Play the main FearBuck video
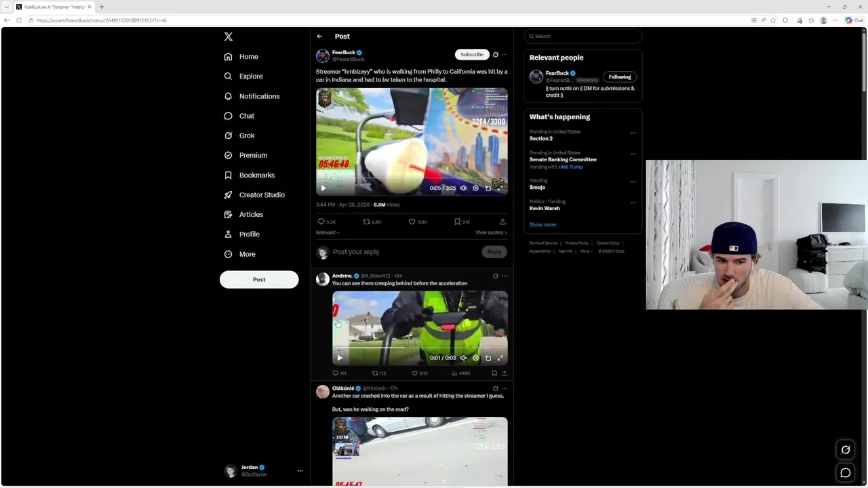The height and width of the screenshot is (488, 868). pyautogui.click(x=323, y=188)
